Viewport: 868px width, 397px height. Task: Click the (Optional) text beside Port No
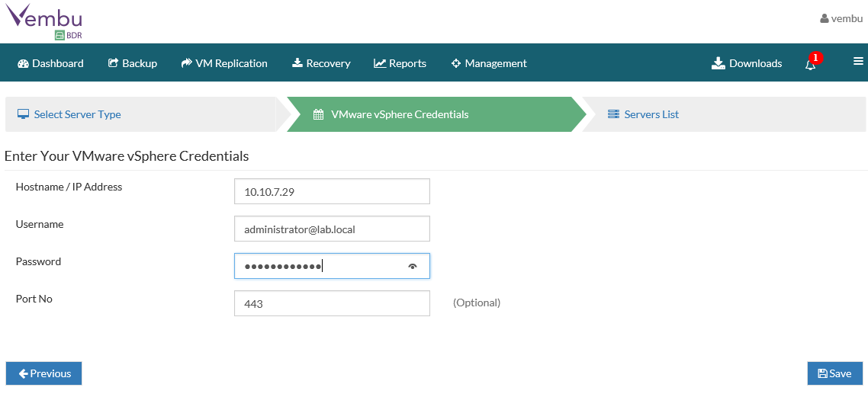click(x=477, y=303)
